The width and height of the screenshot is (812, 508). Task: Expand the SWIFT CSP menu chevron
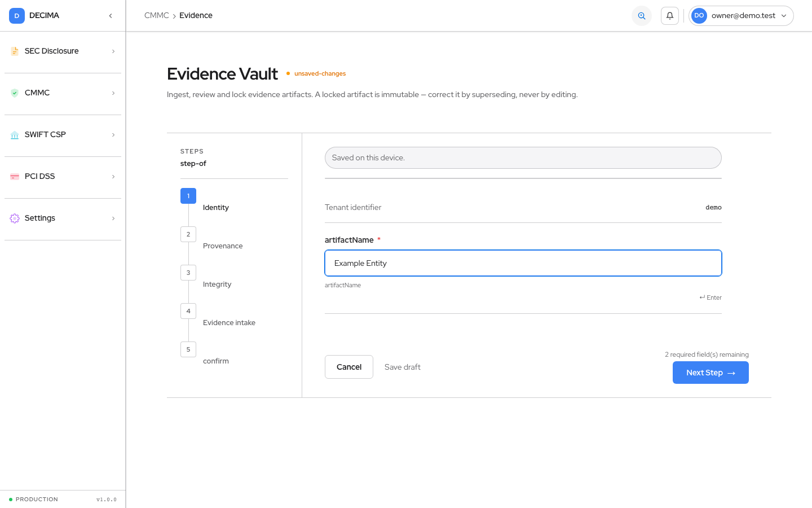tap(113, 135)
